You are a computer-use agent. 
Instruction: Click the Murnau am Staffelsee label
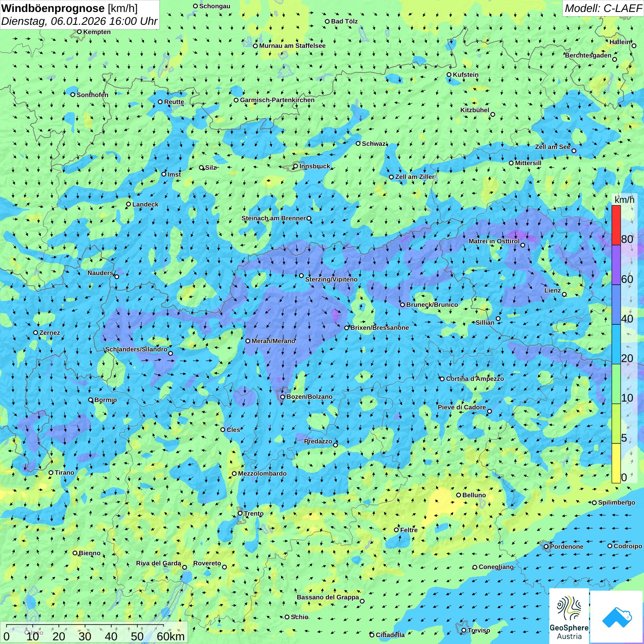[292, 46]
